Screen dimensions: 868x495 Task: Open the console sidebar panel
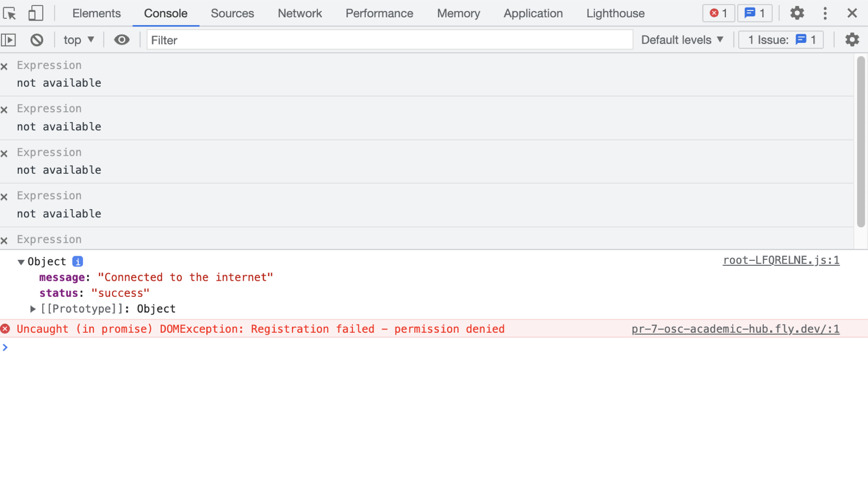pos(8,40)
